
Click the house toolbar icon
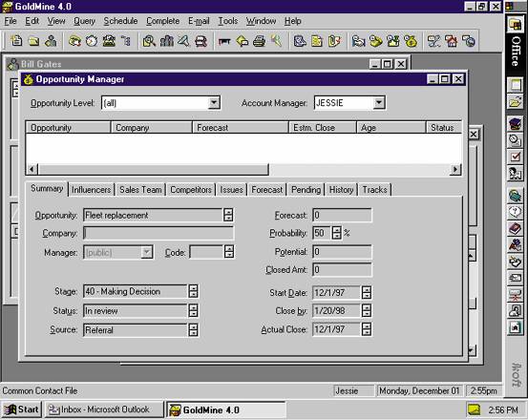point(452,41)
